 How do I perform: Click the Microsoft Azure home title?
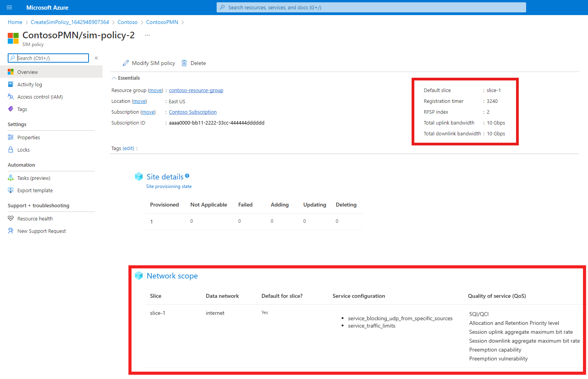pyautogui.click(x=47, y=7)
